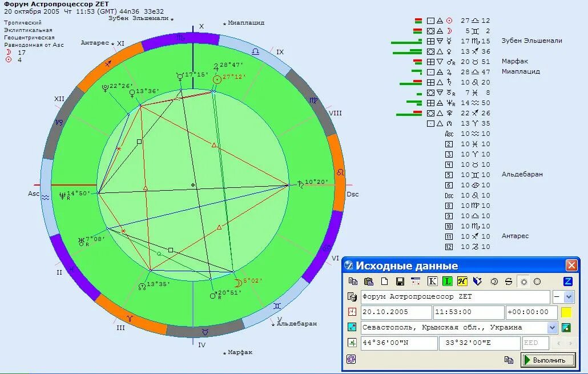Open the map picture icon next to place
Image resolution: width=588 pixels, height=374 pixels.
(x=566, y=327)
